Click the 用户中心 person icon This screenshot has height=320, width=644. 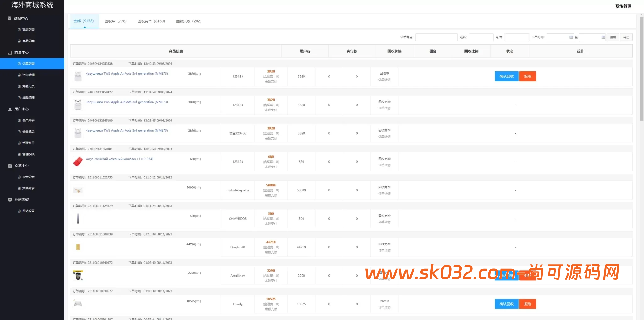10,109
